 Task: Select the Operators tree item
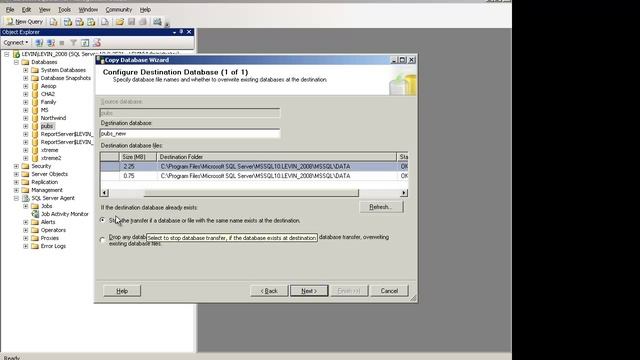[x=53, y=230]
